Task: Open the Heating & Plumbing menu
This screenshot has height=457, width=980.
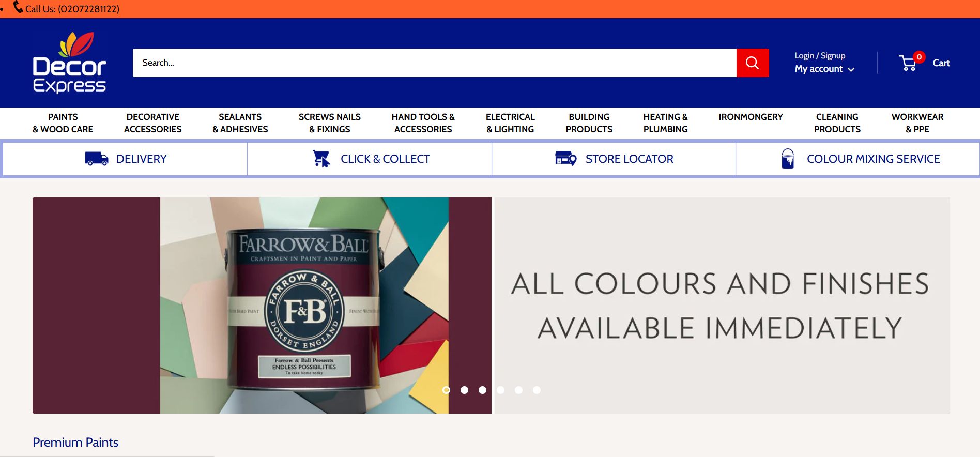Action: click(665, 123)
